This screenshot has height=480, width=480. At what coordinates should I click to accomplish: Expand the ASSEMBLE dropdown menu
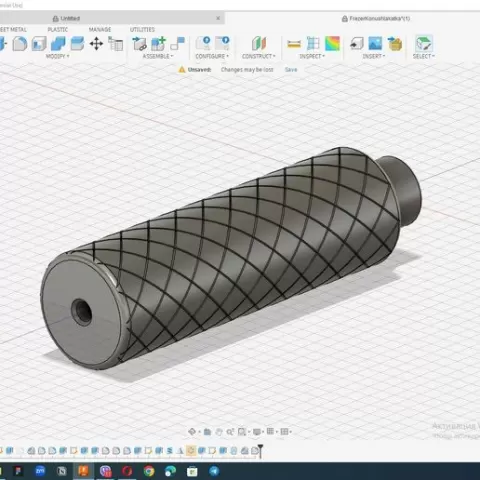[x=158, y=56]
